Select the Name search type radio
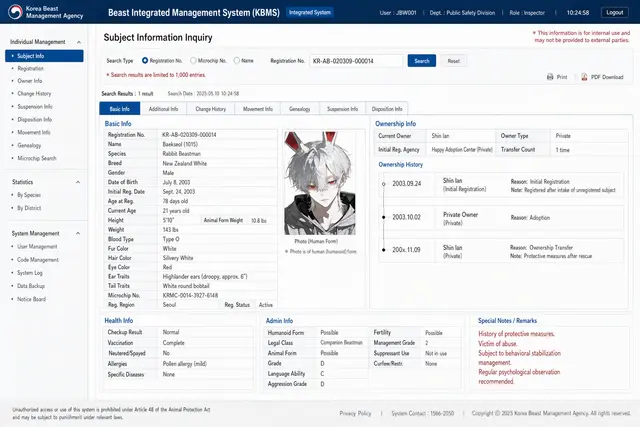 point(236,60)
